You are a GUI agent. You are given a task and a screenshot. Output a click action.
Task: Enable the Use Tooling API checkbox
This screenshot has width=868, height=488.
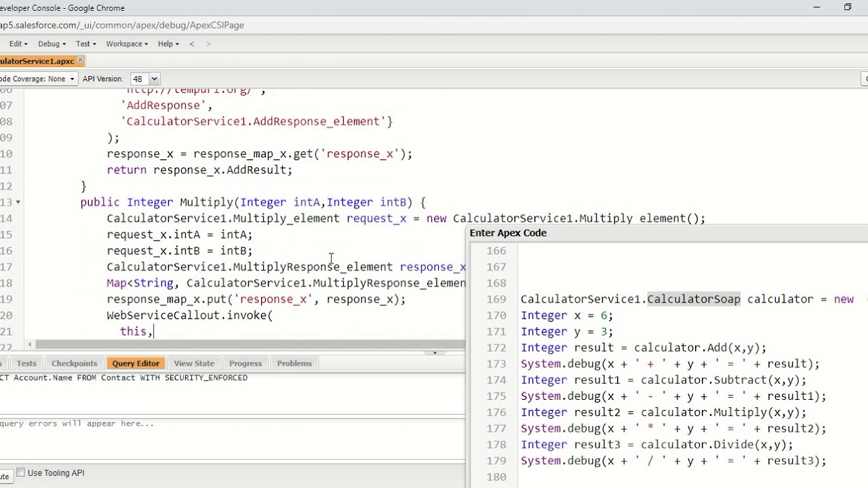(20, 472)
